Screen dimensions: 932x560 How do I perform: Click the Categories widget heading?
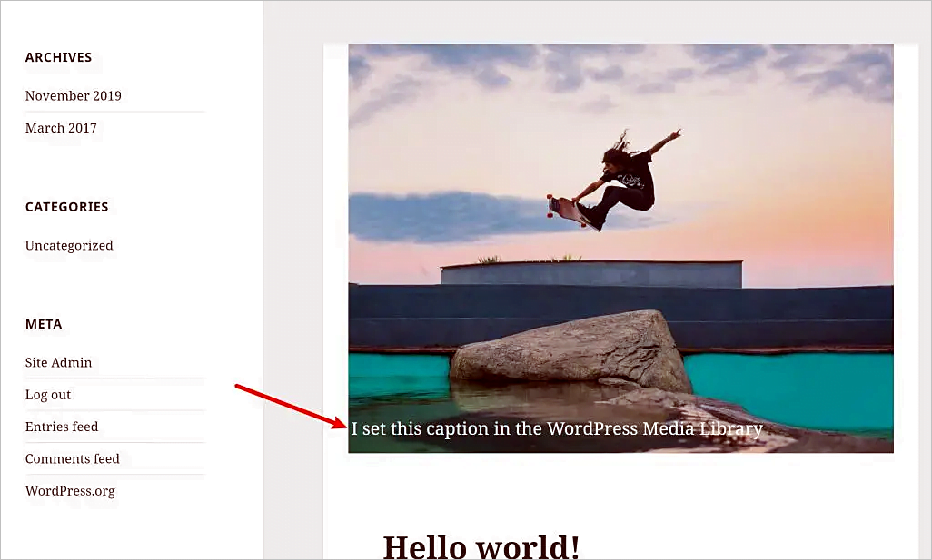click(66, 207)
